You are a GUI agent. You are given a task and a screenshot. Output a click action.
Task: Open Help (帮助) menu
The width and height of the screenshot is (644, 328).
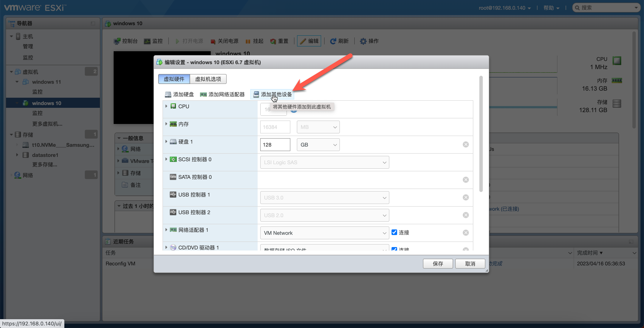point(551,8)
